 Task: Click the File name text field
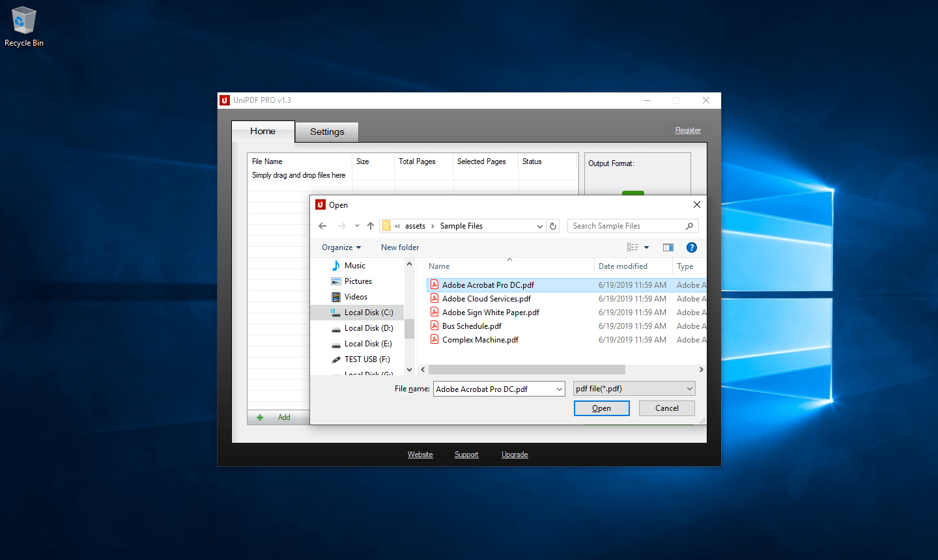coord(493,389)
